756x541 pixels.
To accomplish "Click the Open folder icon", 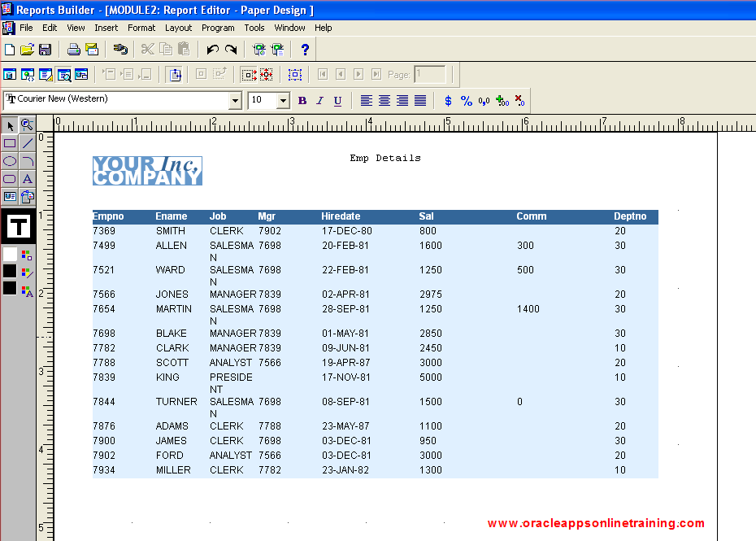I will [x=27, y=50].
